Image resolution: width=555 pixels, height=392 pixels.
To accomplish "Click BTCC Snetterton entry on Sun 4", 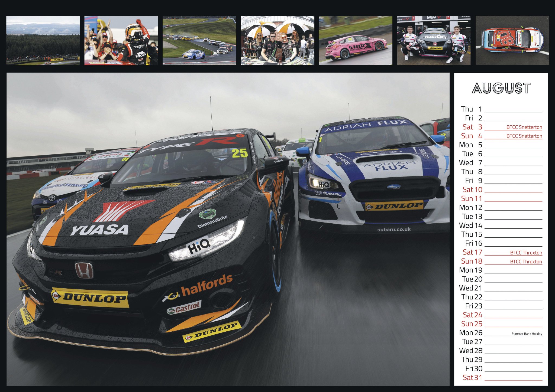I will tap(524, 136).
